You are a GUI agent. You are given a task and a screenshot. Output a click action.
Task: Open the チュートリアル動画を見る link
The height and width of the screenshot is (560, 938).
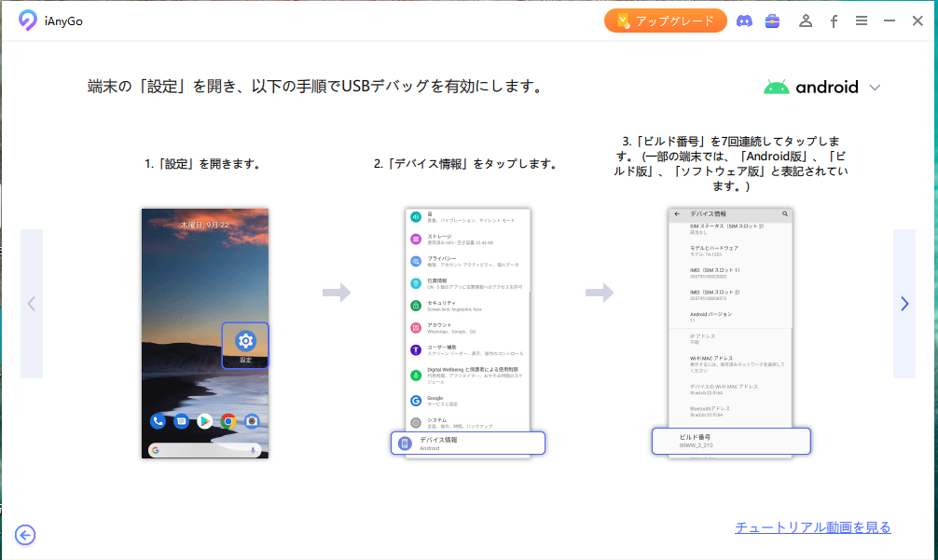812,527
